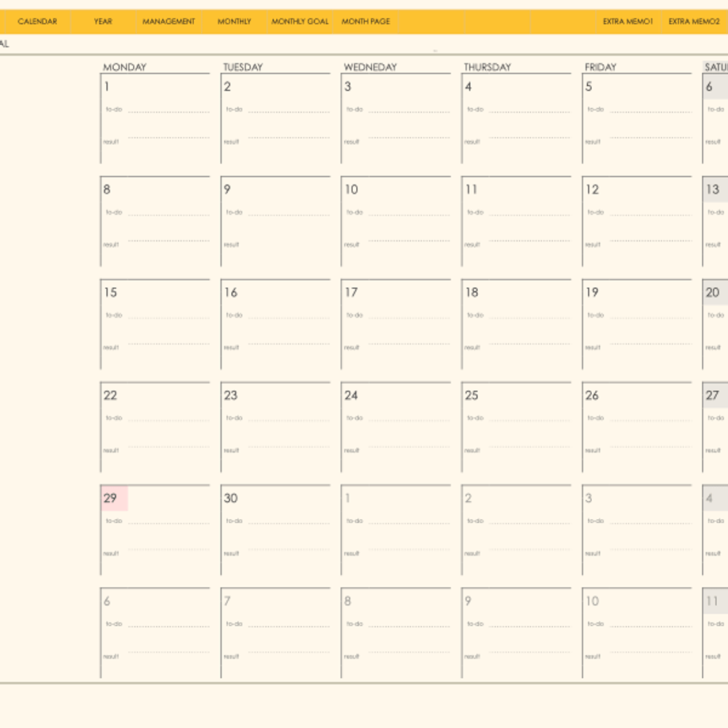Click the WEDNEDAY column header
Screen dimensions: 728x728
[x=370, y=66]
